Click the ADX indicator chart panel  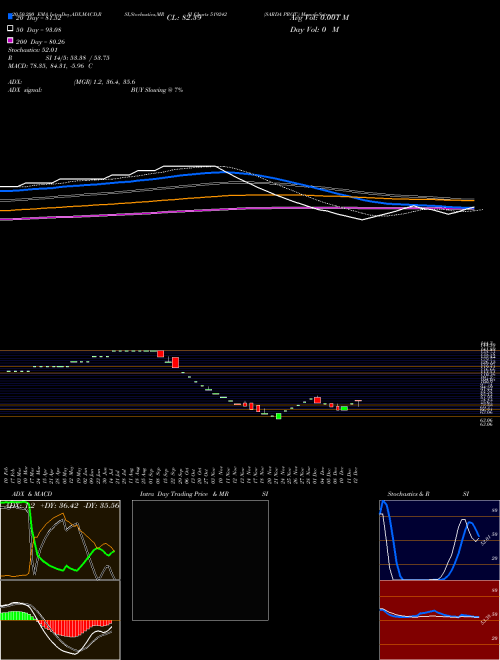[60, 540]
